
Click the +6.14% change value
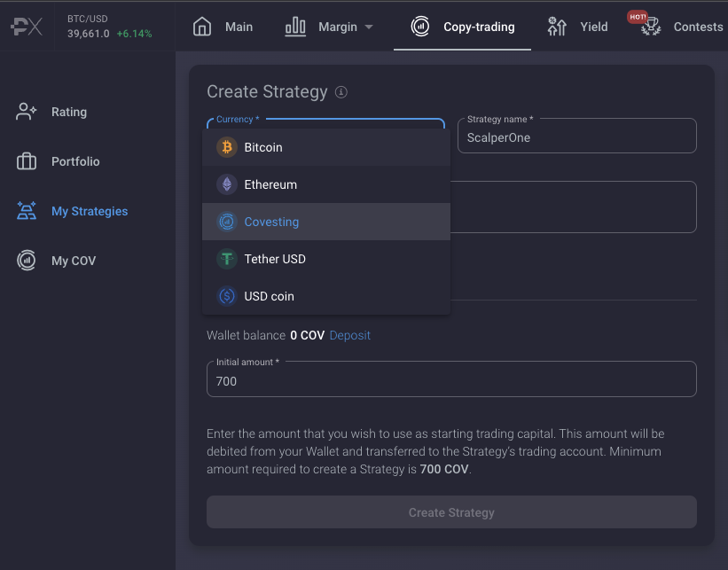click(x=134, y=34)
